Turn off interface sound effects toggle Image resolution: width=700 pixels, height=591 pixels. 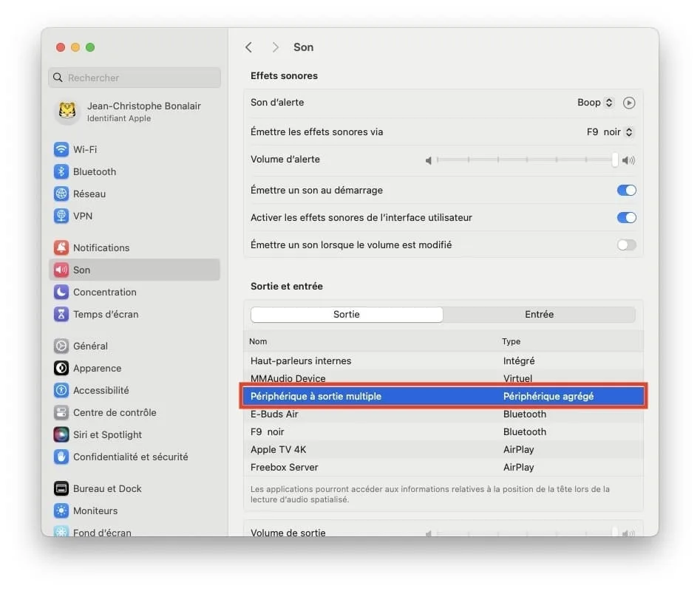(626, 217)
